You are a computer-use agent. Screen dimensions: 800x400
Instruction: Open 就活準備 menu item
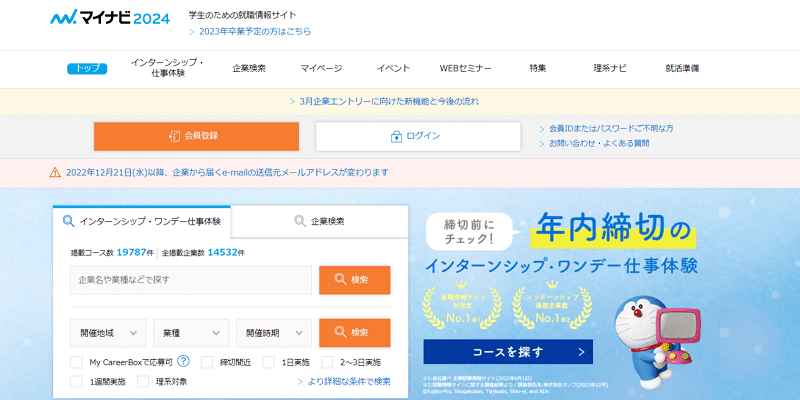tap(682, 68)
